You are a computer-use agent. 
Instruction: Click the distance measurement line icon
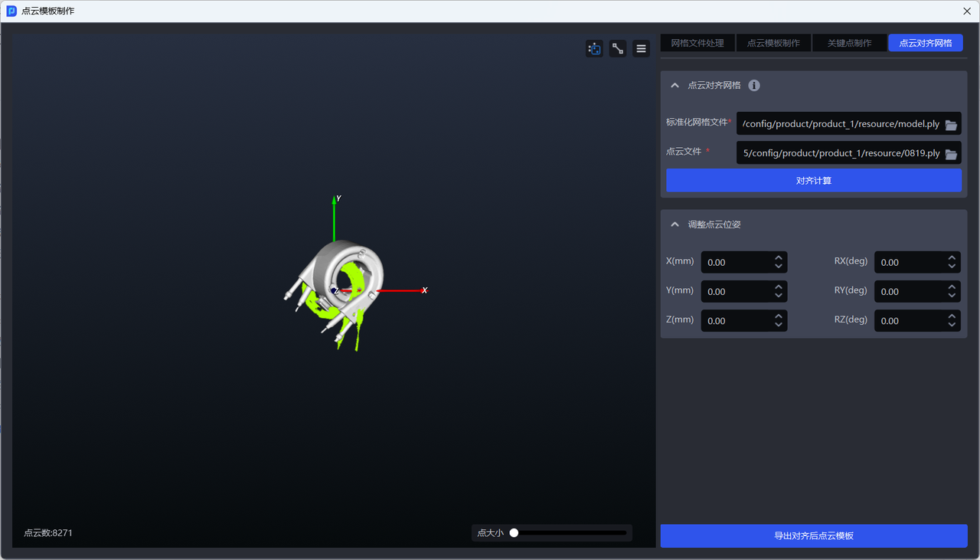(x=618, y=49)
